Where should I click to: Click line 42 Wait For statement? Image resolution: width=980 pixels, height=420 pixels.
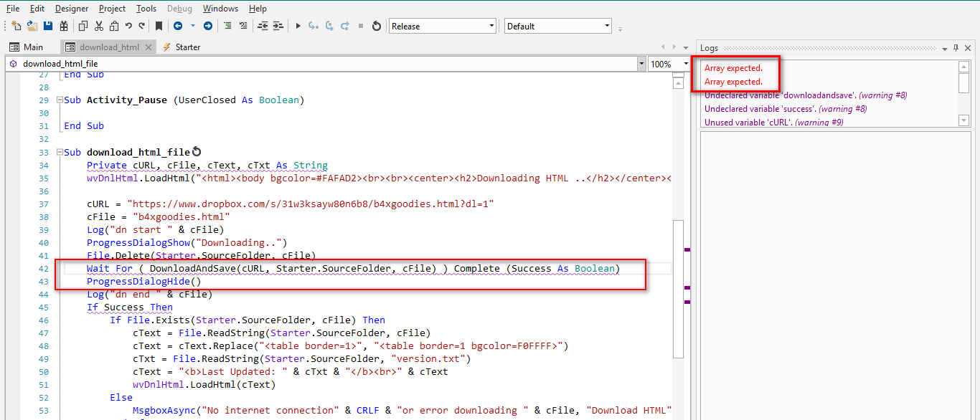tap(353, 269)
